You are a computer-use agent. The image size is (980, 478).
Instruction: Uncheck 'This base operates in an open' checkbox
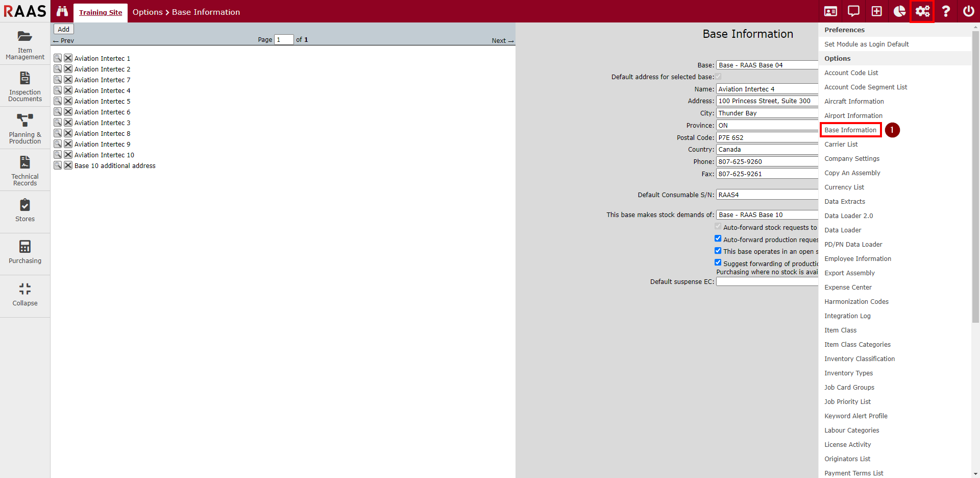point(718,251)
